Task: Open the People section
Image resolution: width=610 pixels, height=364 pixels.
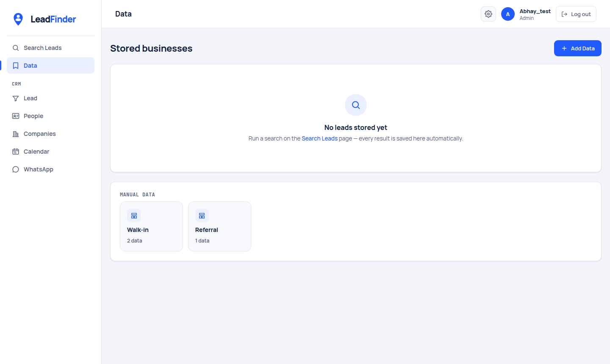Action: 50,116
